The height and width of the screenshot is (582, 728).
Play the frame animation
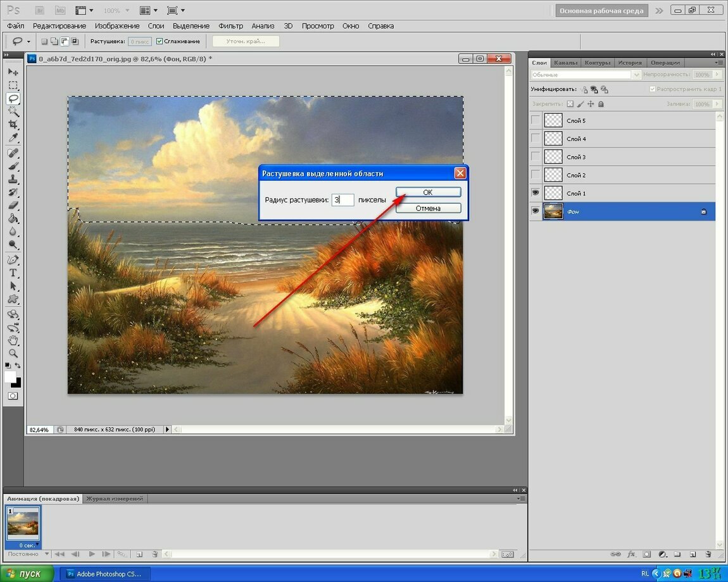[92, 554]
